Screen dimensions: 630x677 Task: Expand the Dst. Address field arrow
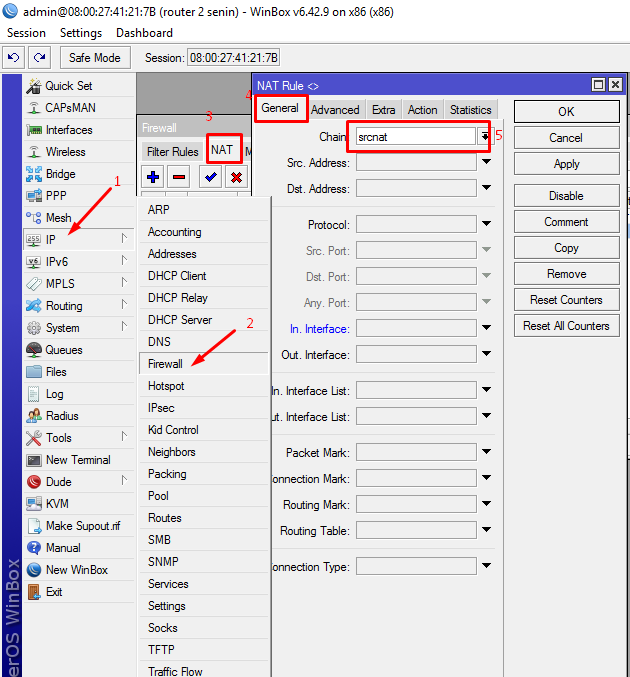[x=486, y=188]
